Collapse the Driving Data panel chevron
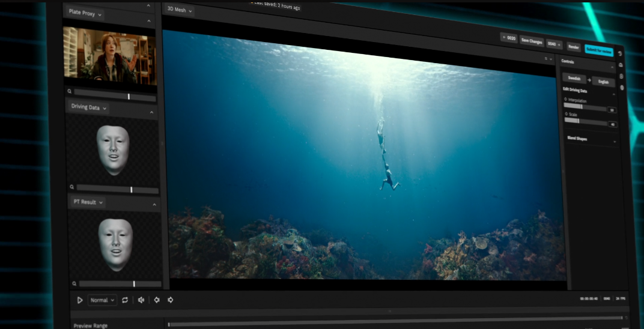644x329 pixels. coord(151,112)
